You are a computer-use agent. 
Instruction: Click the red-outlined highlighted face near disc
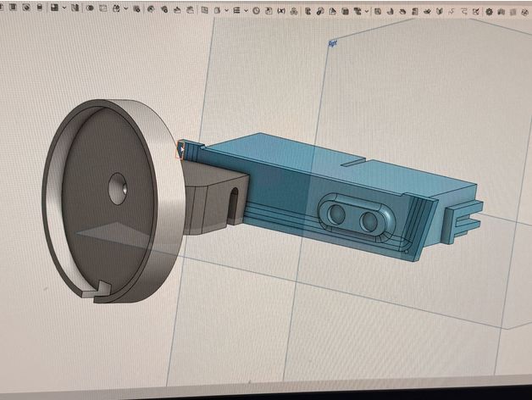180,150
